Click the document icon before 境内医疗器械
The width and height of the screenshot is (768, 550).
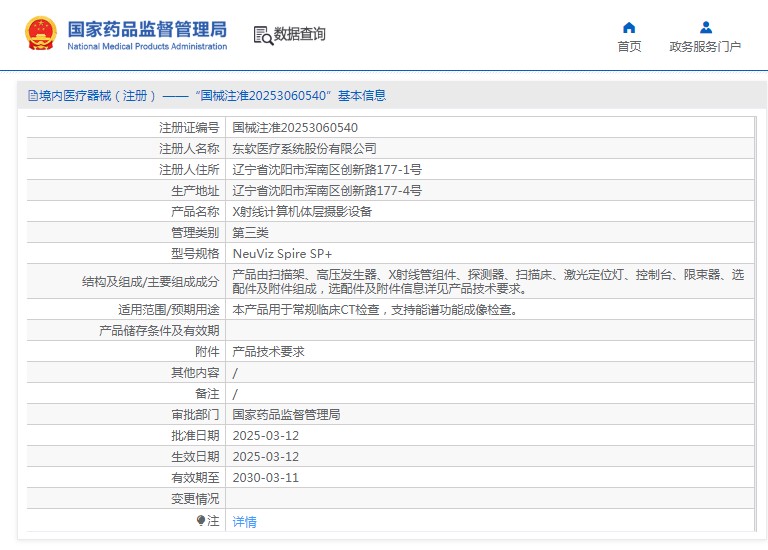tap(32, 96)
